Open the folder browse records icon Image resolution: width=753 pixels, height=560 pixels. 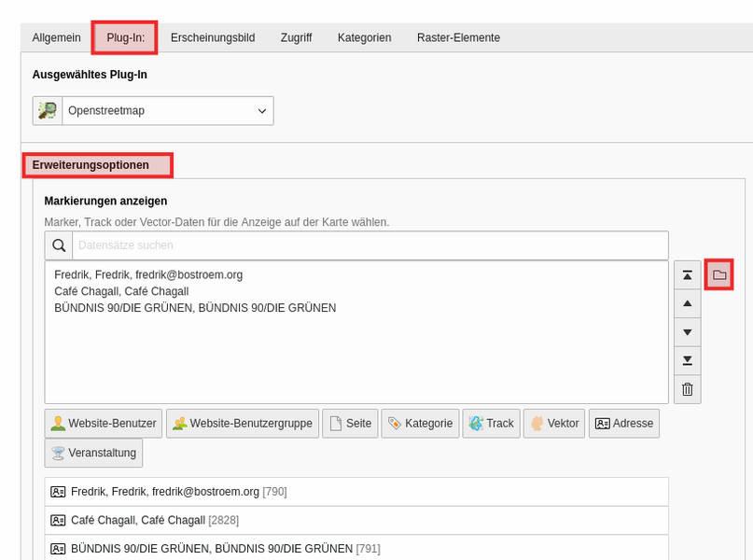pyautogui.click(x=718, y=274)
